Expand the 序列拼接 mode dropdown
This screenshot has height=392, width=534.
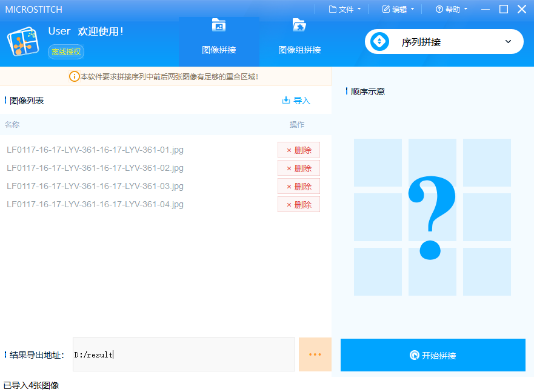[508, 42]
